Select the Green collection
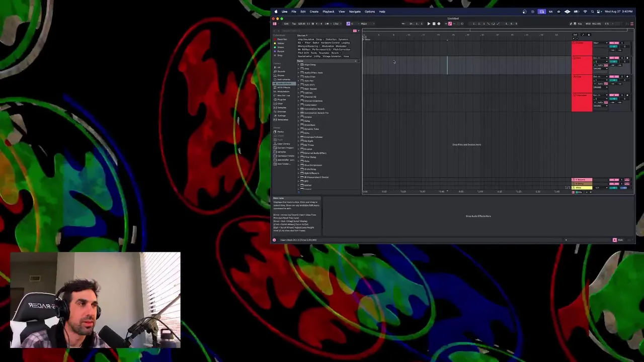Image resolution: width=644 pixels, height=362 pixels. [280, 47]
